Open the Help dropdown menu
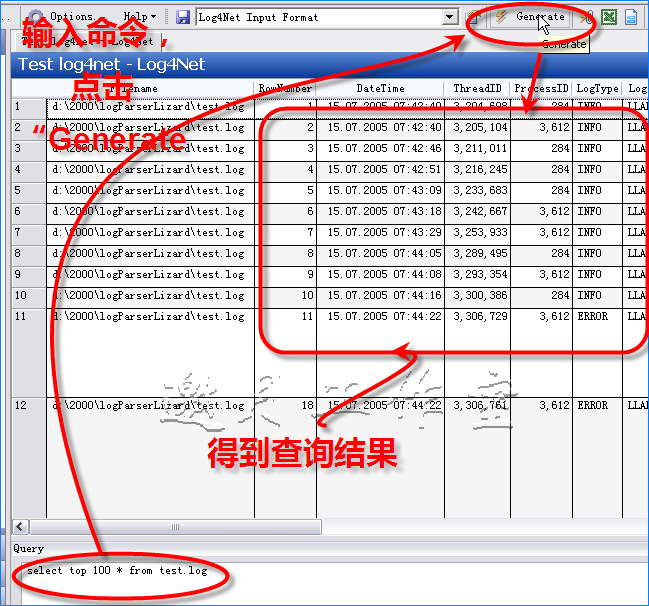 pos(139,17)
